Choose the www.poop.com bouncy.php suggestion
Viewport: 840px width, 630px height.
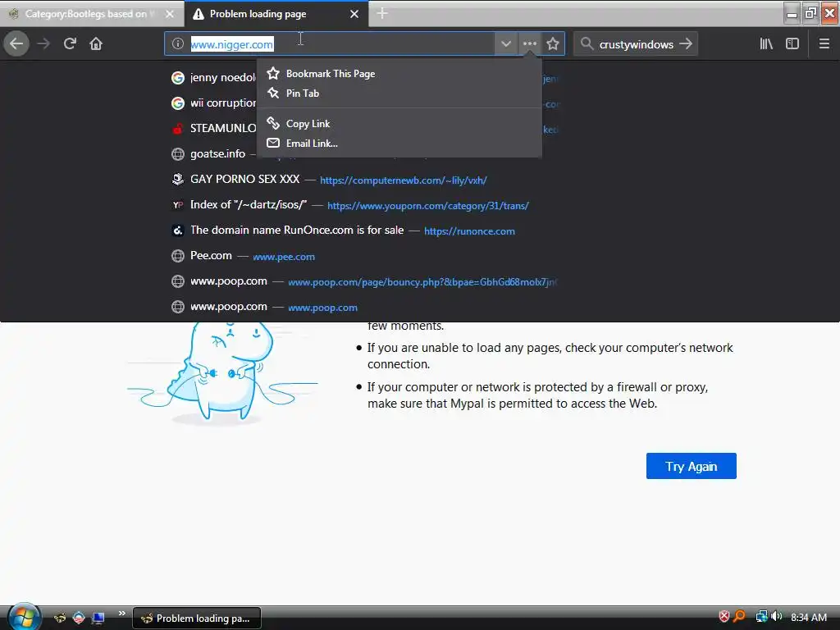coord(364,281)
